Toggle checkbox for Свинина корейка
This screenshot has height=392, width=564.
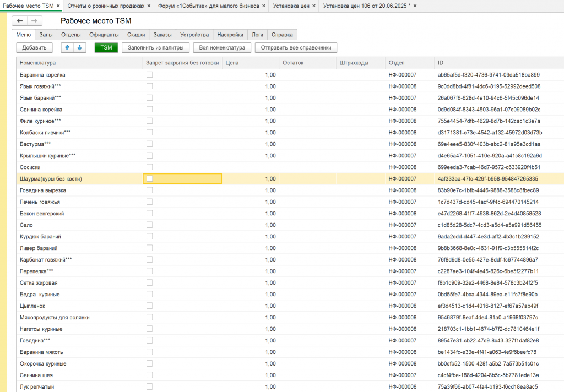point(150,110)
